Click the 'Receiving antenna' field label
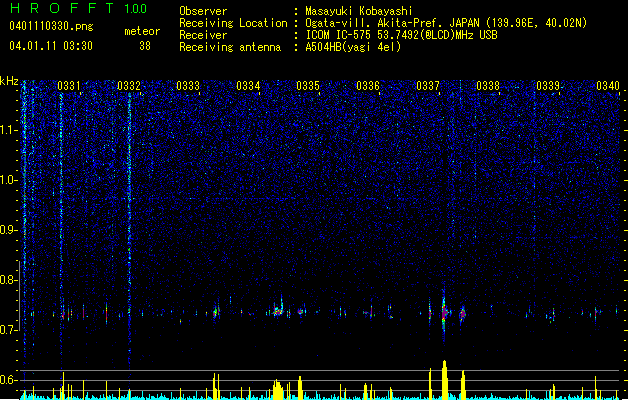629x400 pixels. pyautogui.click(x=230, y=47)
